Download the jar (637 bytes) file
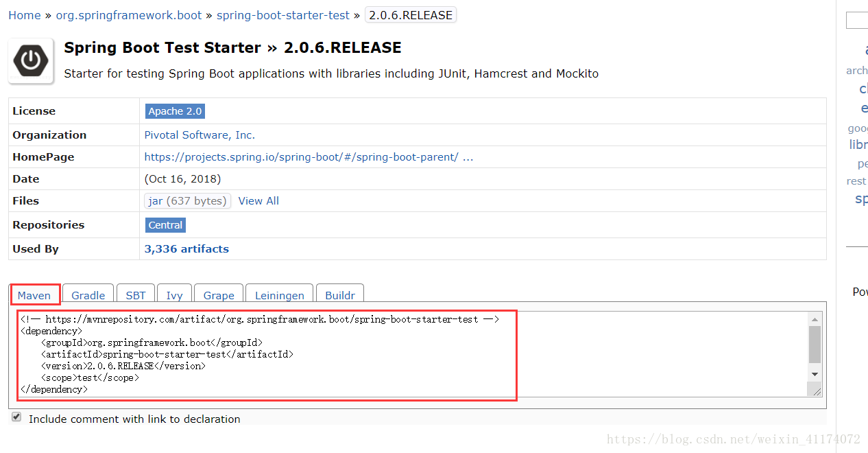The height and width of the screenshot is (453, 868). 187,201
